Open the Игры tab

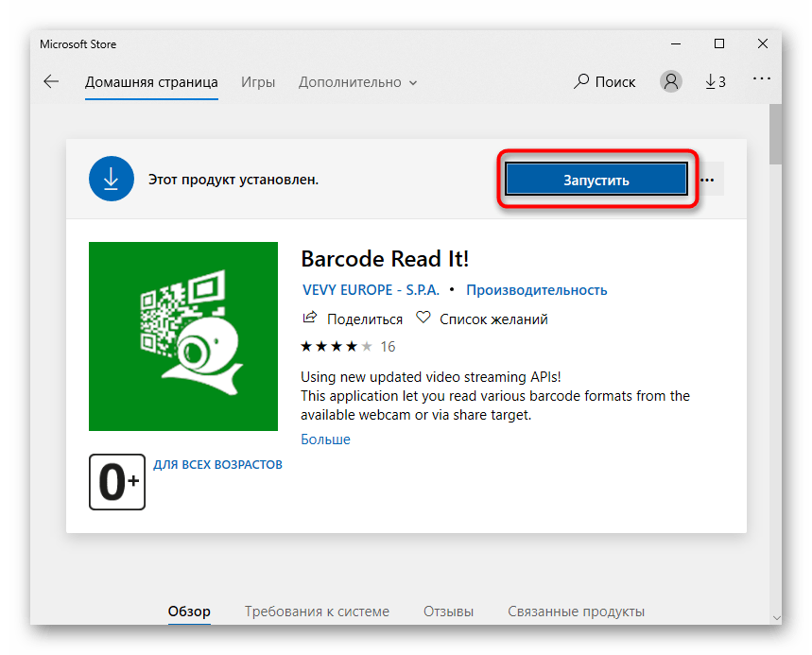258,82
